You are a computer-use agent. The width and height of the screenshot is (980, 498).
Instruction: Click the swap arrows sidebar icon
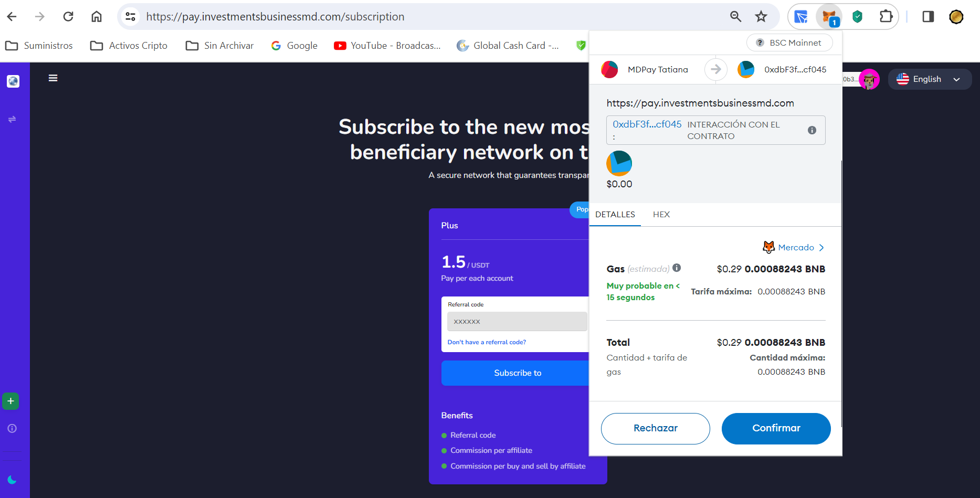coord(12,119)
